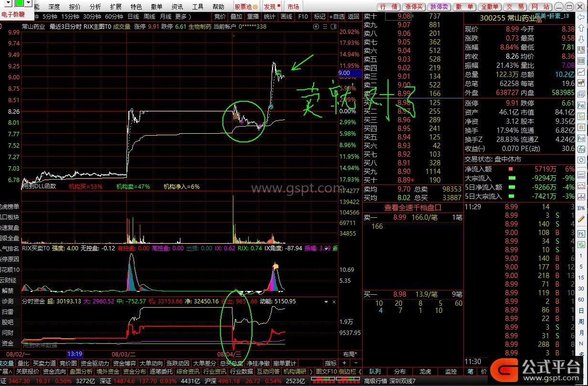588x386 pixels.
Task: Toggle 叠加 overlay on chart
Action: click(236, 16)
